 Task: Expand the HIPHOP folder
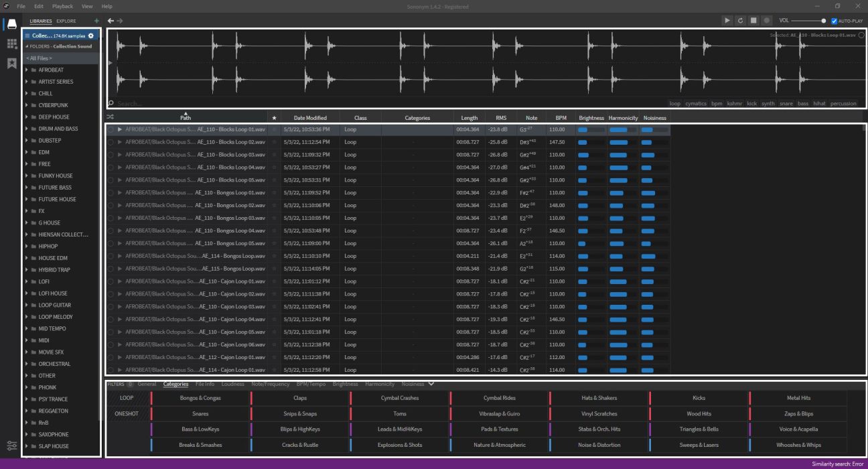[26, 246]
